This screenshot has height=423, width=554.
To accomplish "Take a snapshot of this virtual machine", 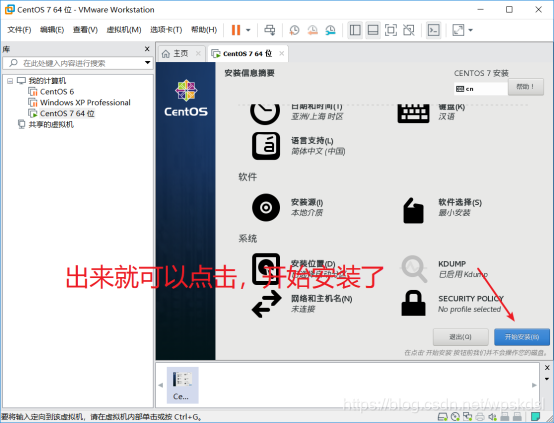I will coord(294,30).
